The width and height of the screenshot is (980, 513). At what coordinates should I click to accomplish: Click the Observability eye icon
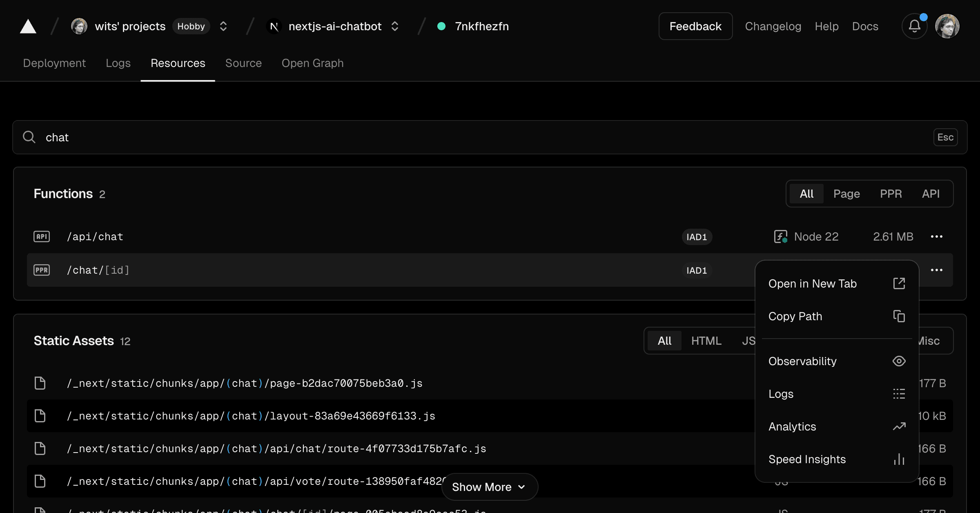pyautogui.click(x=899, y=361)
